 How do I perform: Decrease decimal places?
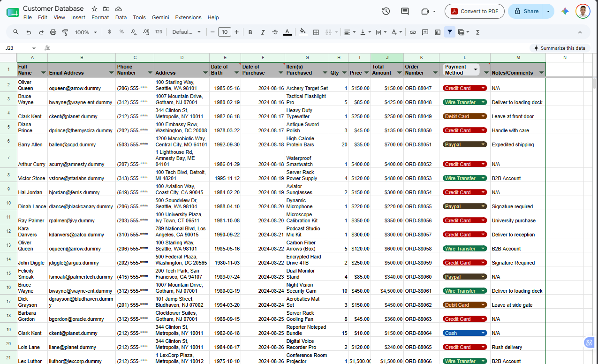click(x=134, y=32)
